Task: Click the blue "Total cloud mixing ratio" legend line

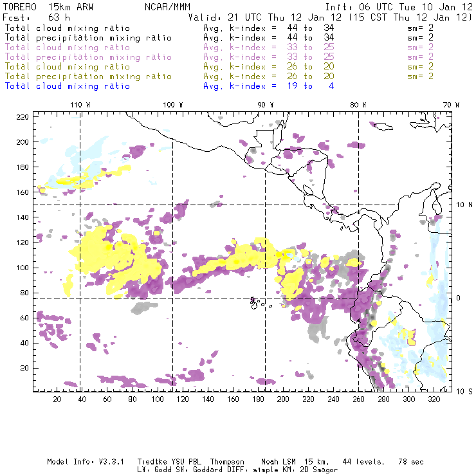Action: [68, 86]
